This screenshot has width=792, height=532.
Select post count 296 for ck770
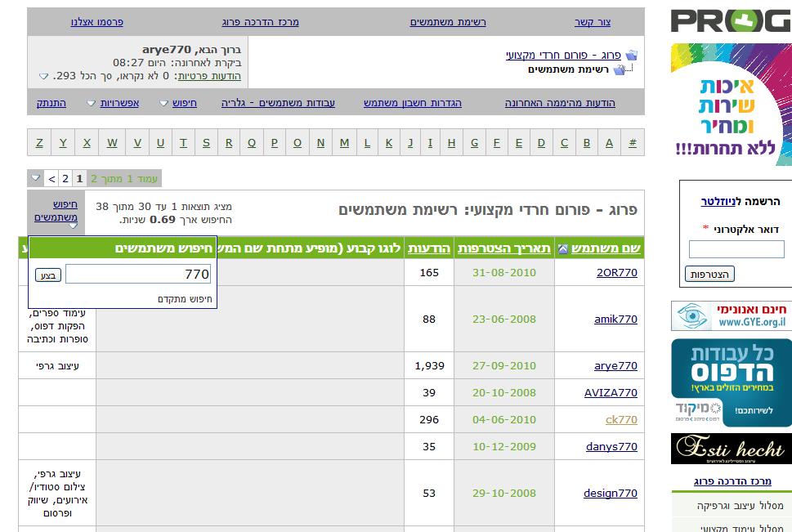click(x=429, y=419)
